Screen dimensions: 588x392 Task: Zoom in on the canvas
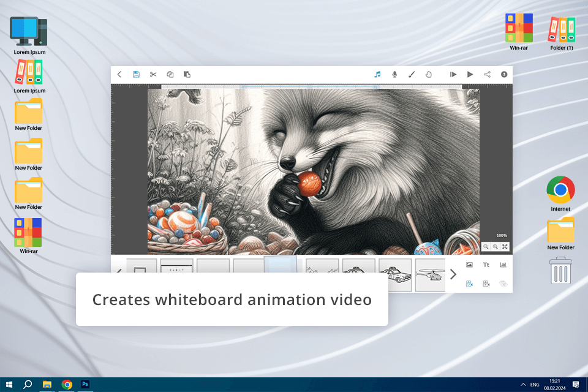point(496,246)
